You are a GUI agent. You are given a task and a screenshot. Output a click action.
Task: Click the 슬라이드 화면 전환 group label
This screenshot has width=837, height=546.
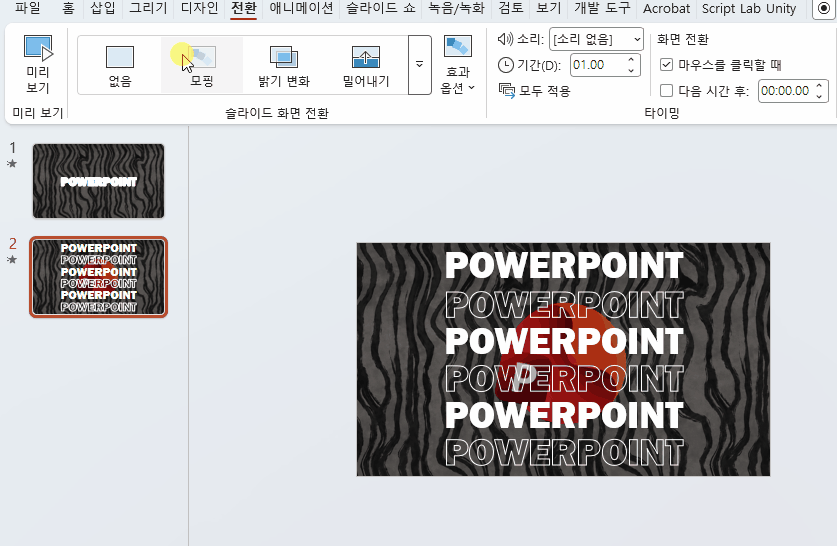277,113
